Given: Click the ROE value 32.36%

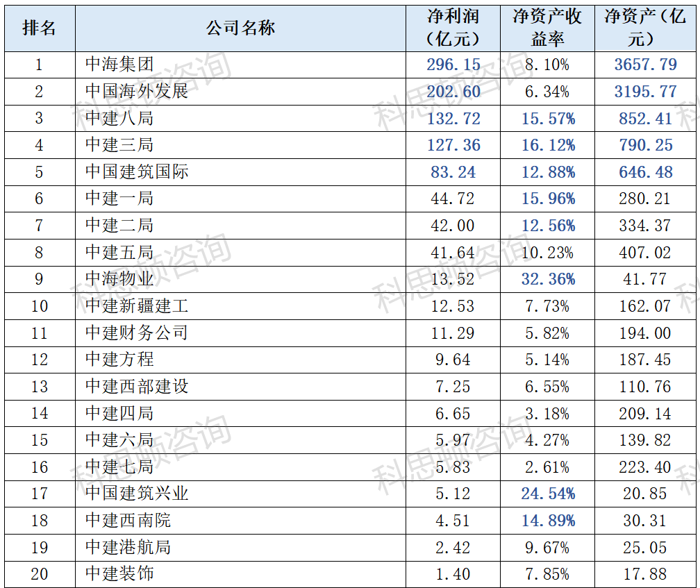Looking at the screenshot, I should point(548,279).
